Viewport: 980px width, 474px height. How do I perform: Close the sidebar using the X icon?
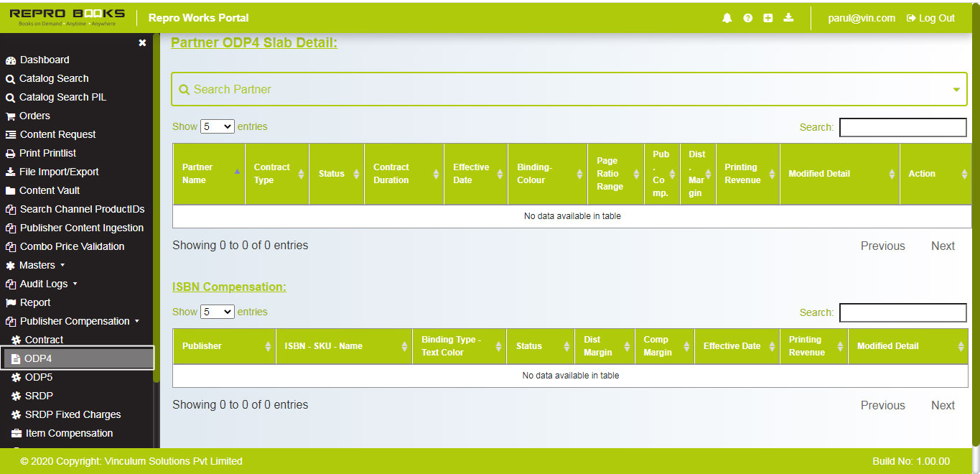click(x=142, y=43)
